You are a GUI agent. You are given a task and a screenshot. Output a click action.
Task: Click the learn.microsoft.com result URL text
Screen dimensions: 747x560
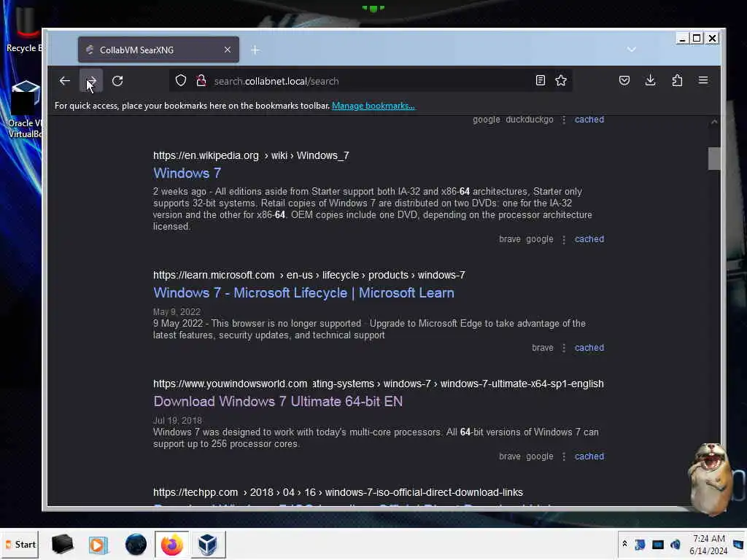[x=309, y=275]
